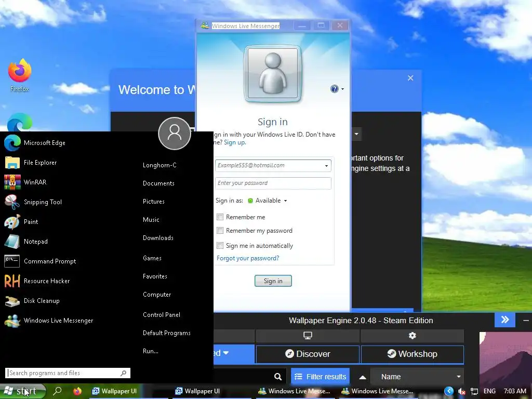Open Favorites in the Start menu

pos(155,276)
